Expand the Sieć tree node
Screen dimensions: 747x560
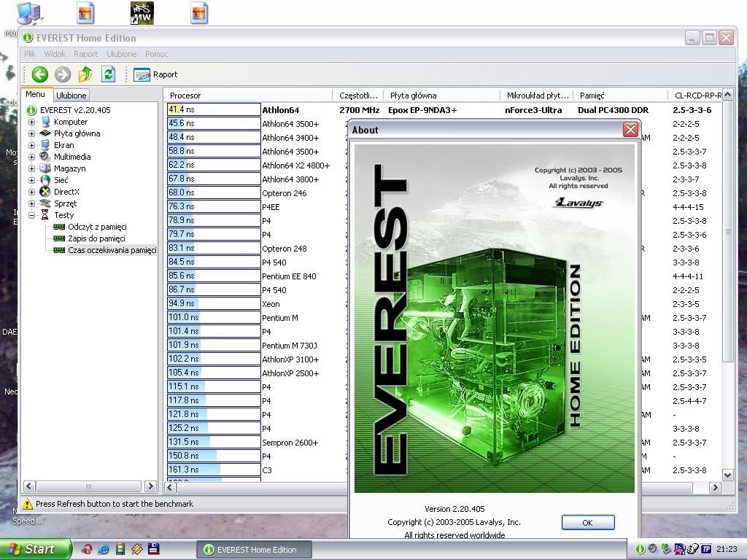point(32,181)
